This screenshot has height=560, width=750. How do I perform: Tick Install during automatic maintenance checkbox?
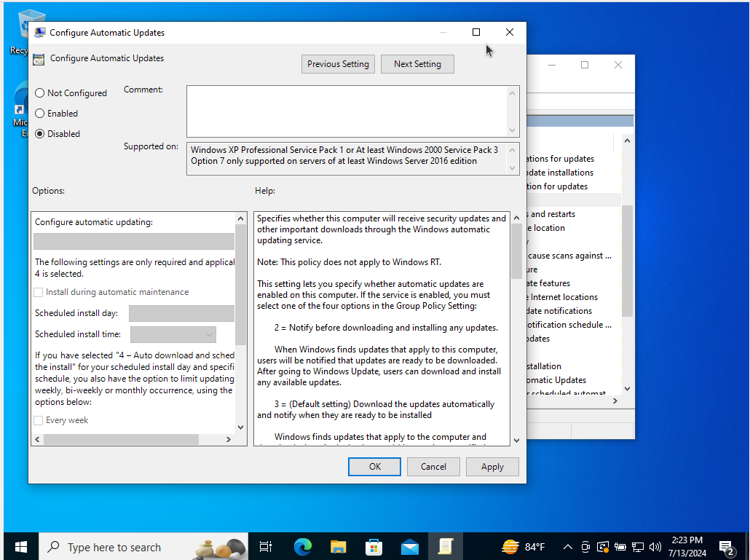pos(39,292)
